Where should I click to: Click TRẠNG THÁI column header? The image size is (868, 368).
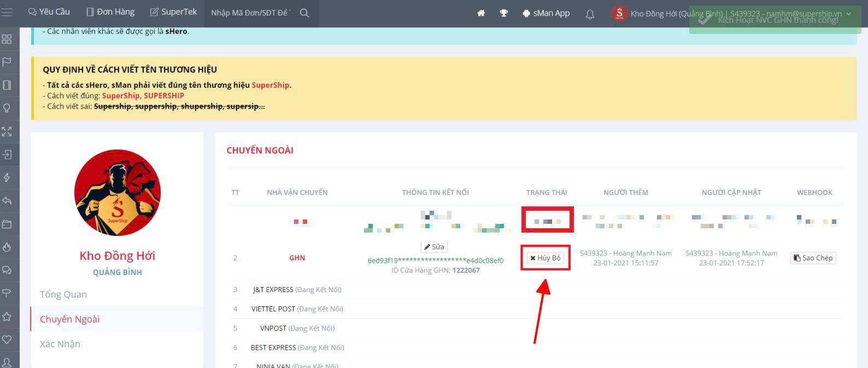pos(547,192)
